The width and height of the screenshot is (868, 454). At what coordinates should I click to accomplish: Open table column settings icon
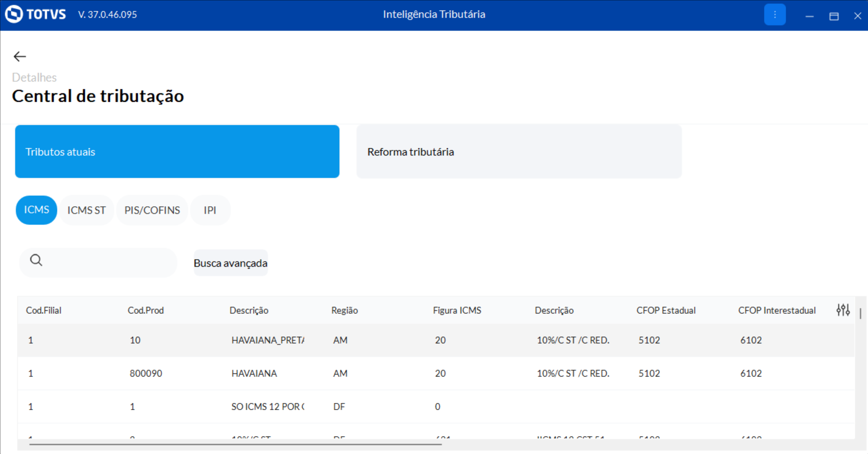[843, 310]
